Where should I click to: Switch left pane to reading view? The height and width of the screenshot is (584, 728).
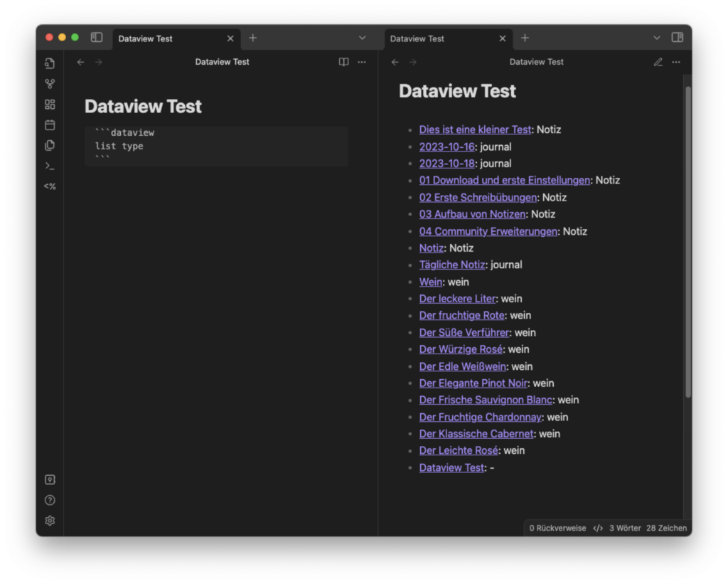(x=343, y=62)
